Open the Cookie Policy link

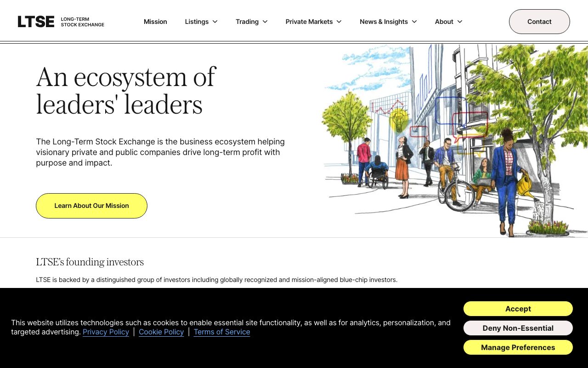[161, 332]
